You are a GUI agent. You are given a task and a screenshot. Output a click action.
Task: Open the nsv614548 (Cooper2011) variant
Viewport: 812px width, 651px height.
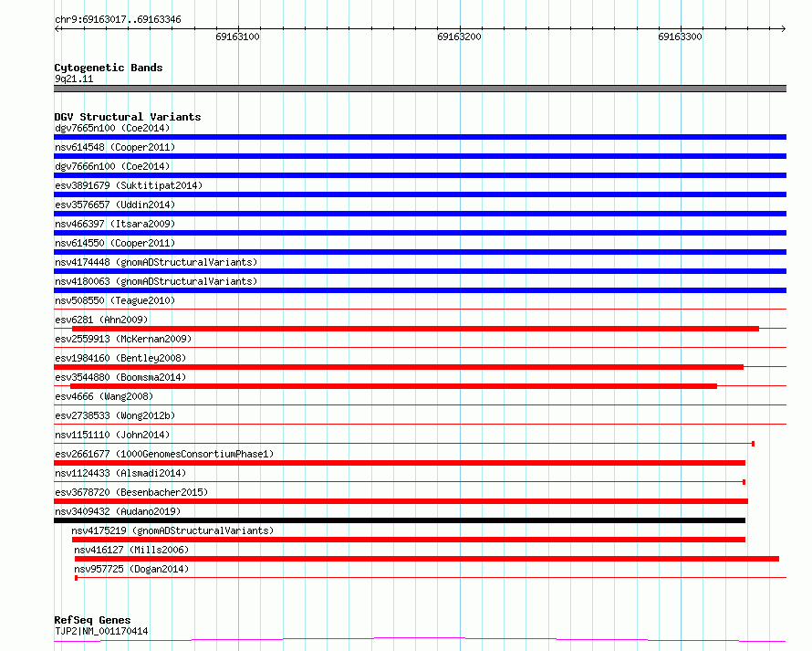coord(115,147)
